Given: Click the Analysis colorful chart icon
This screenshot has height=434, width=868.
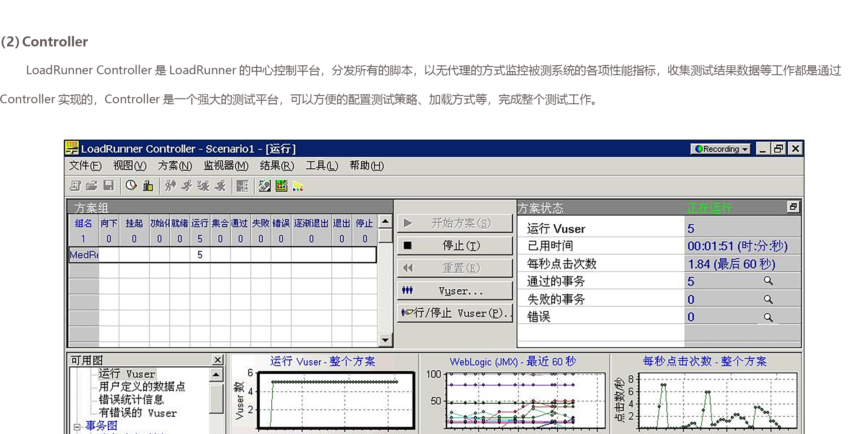Looking at the screenshot, I should [281, 186].
